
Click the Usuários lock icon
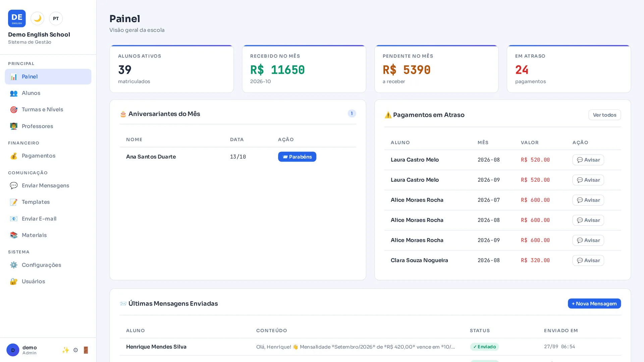tap(13, 282)
